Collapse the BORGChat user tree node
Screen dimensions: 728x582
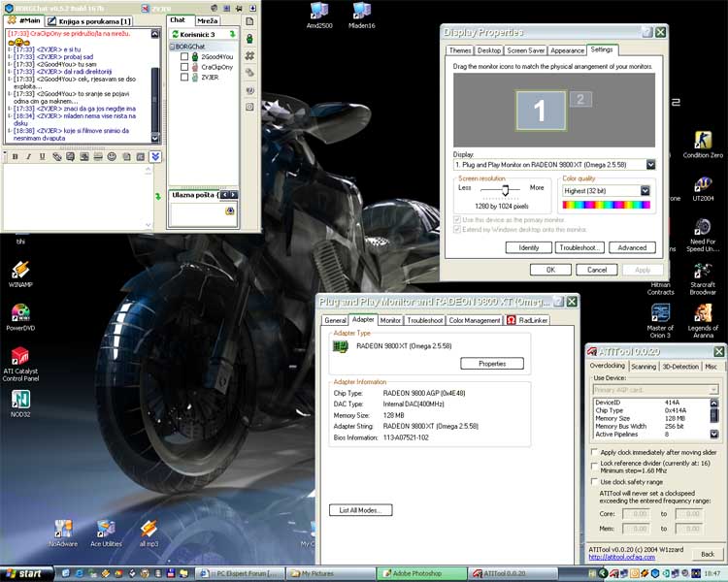pos(174,46)
